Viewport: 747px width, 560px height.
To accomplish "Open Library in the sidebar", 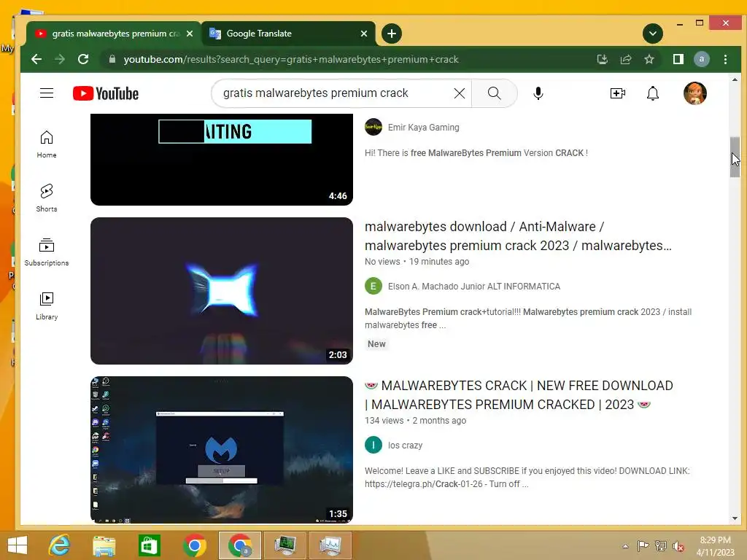I will pyautogui.click(x=47, y=306).
